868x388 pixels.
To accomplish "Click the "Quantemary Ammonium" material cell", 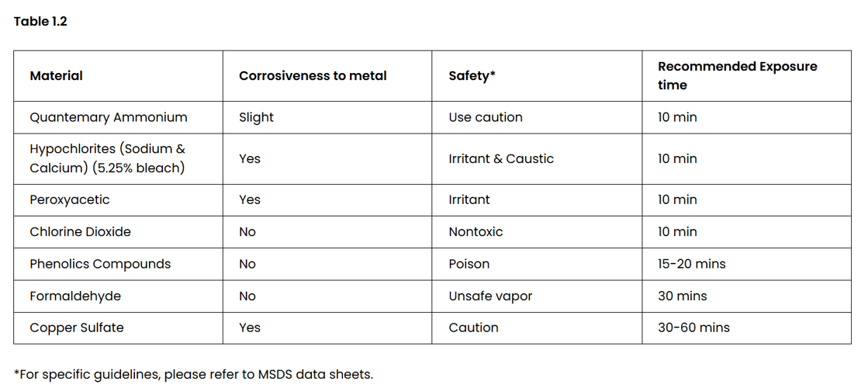I will click(109, 117).
